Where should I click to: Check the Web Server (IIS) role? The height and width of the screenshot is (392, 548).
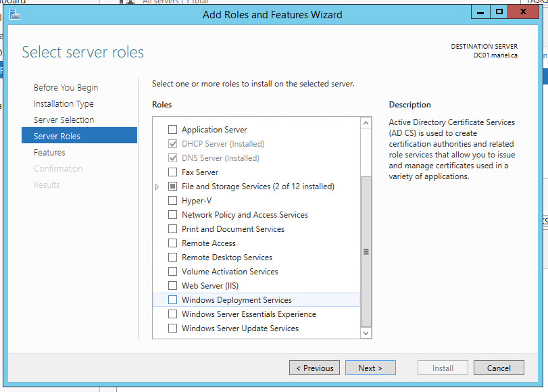point(173,286)
